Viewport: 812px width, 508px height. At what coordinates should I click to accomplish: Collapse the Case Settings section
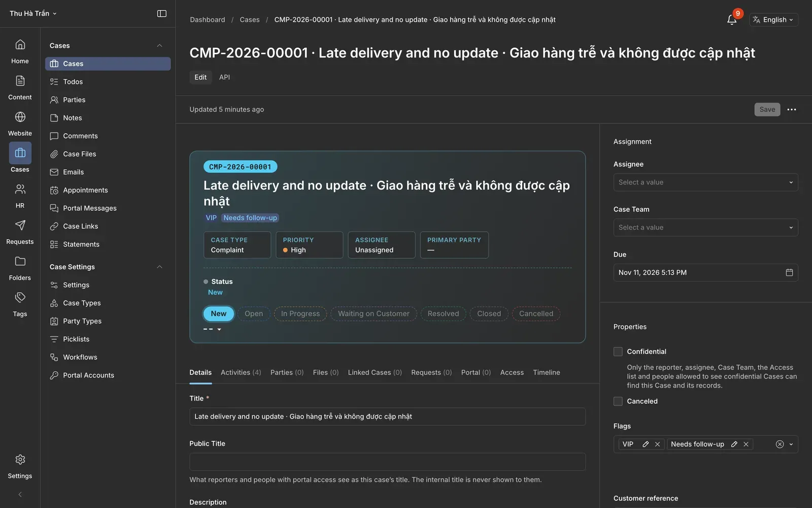click(159, 267)
